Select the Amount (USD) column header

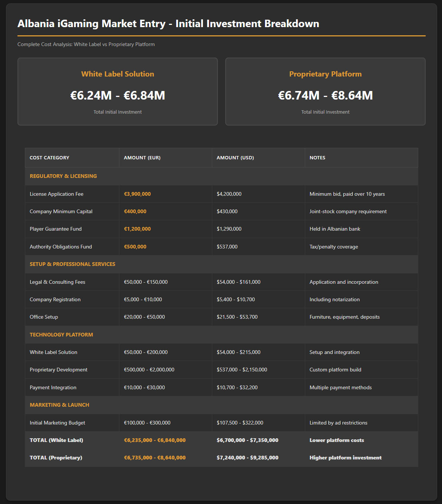(x=235, y=158)
